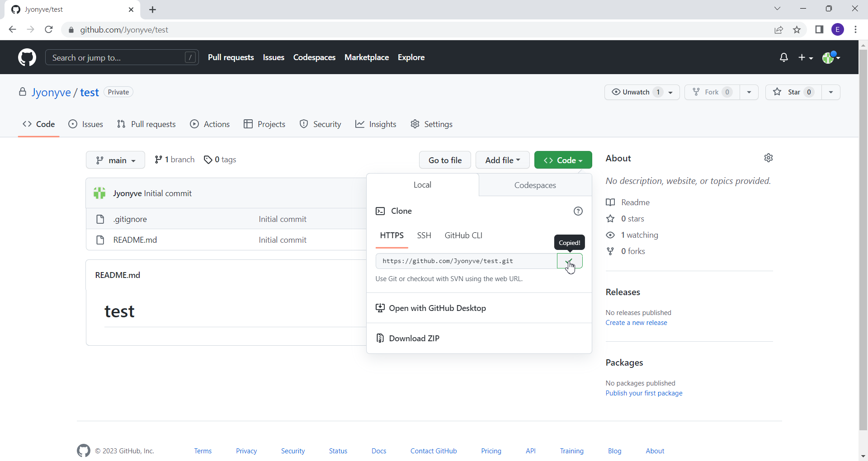Click Download ZIP

pos(479,339)
